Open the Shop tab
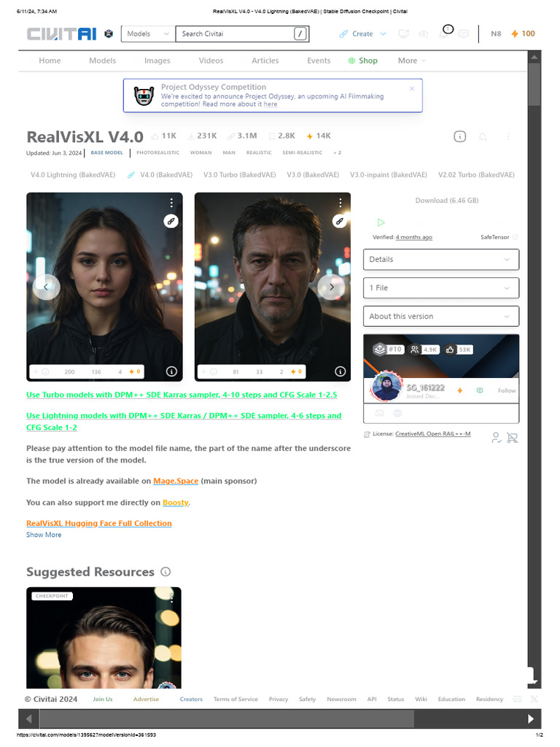This screenshot has width=560, height=747. click(363, 61)
